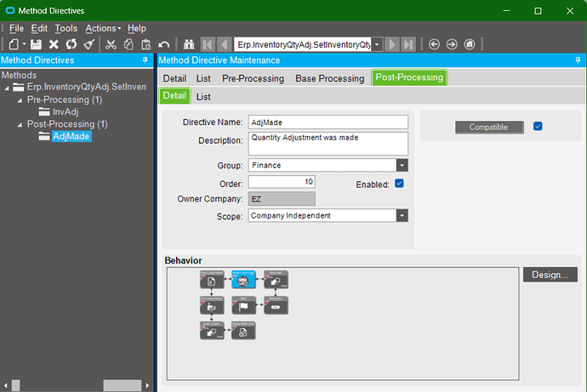Go to last record navigation icon
587x392 pixels.
tap(408, 44)
